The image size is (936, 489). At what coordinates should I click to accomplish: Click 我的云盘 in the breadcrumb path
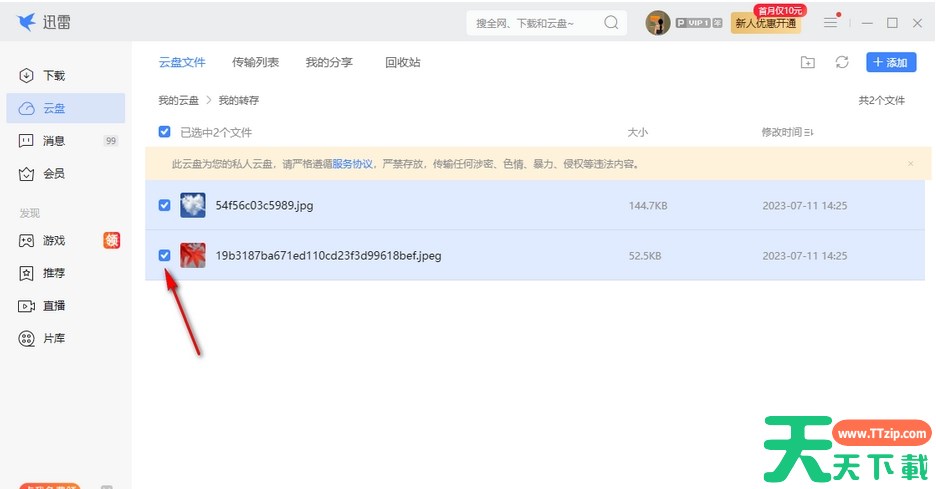(x=178, y=101)
